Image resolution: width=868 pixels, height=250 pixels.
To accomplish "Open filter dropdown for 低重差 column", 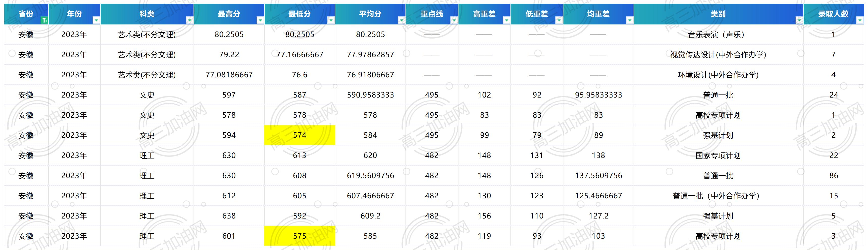I will pyautogui.click(x=559, y=20).
